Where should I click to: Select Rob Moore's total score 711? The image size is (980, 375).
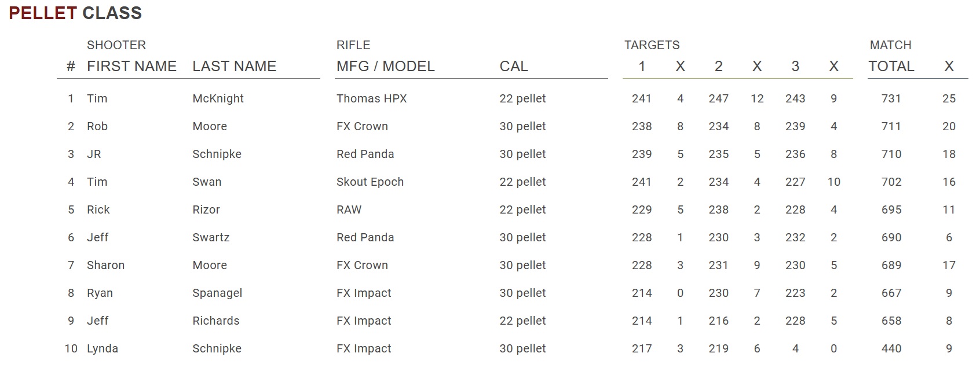pos(891,126)
